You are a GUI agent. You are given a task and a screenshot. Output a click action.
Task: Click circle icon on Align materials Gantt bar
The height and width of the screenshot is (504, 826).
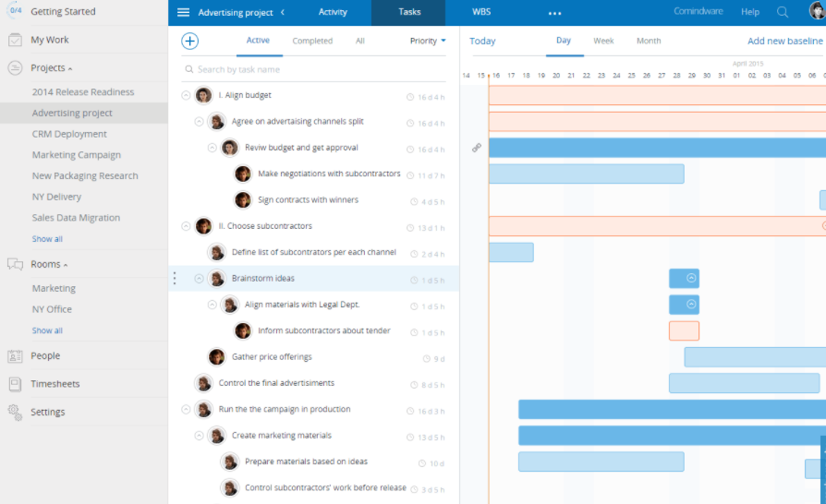(x=691, y=304)
